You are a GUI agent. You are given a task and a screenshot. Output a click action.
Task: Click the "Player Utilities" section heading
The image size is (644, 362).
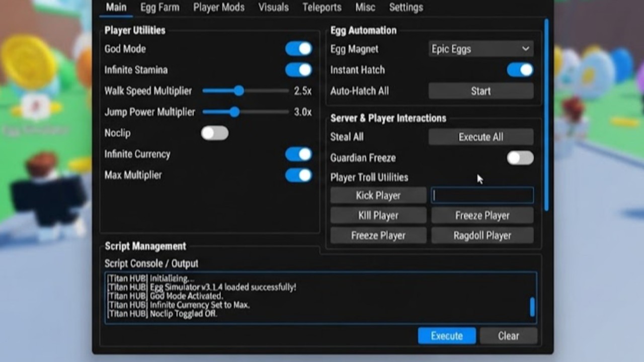(x=135, y=31)
